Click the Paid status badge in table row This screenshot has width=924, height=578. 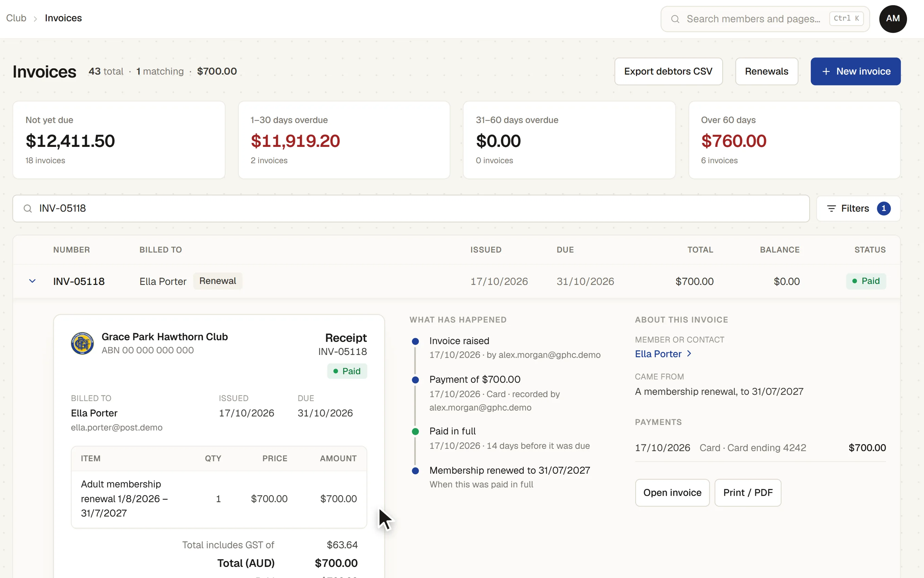pos(866,281)
